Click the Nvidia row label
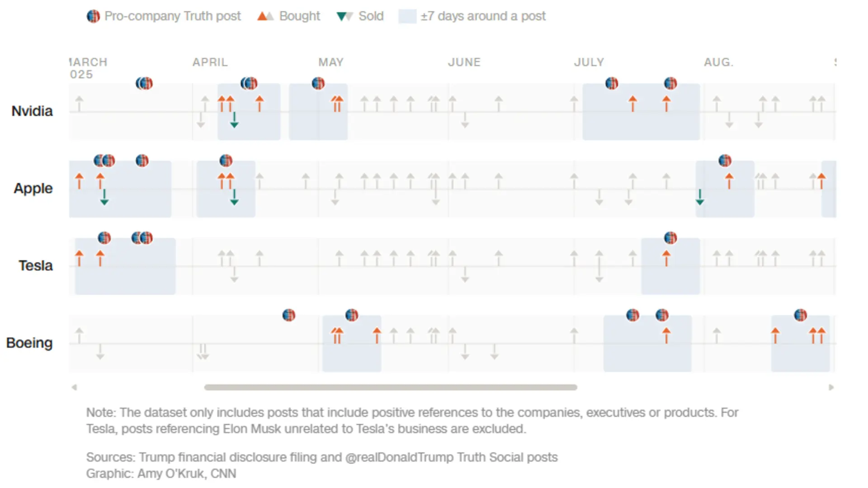The height and width of the screenshot is (488, 868). (x=32, y=111)
